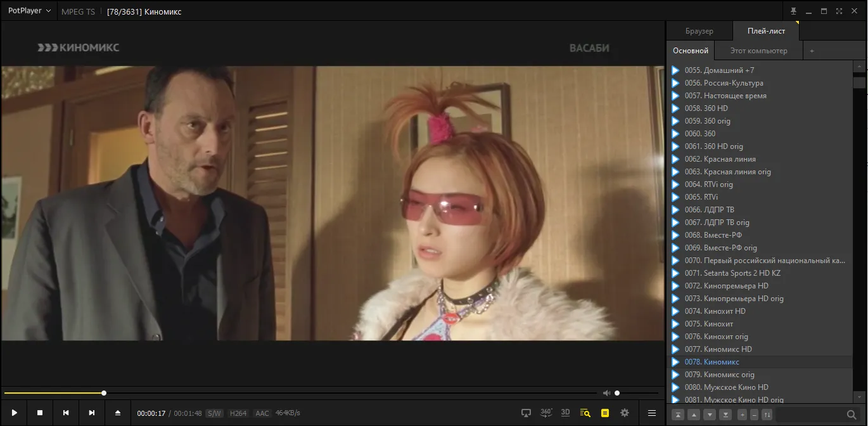The width and height of the screenshot is (868, 426).
Task: Select 0072. Кинопремьера HD channel
Action: click(759, 286)
